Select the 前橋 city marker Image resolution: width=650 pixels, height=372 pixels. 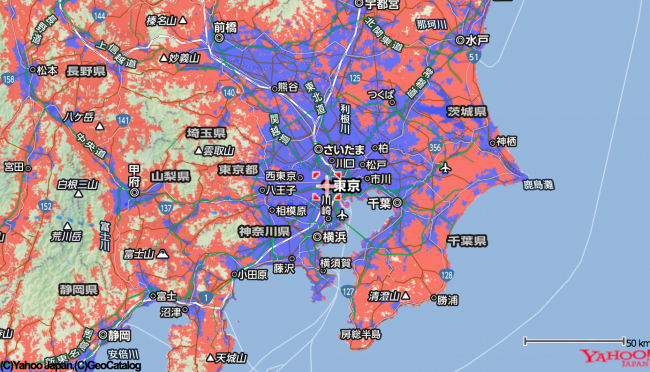coord(219,38)
